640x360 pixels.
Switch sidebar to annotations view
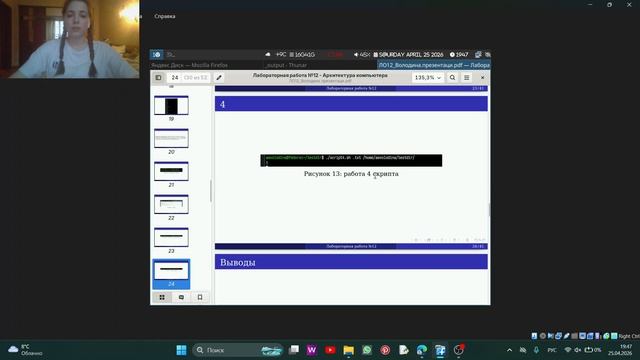pos(181,297)
